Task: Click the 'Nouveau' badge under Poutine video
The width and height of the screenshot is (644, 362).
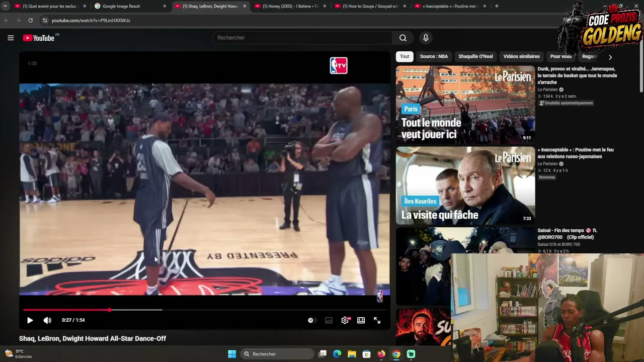Action: pyautogui.click(x=547, y=177)
